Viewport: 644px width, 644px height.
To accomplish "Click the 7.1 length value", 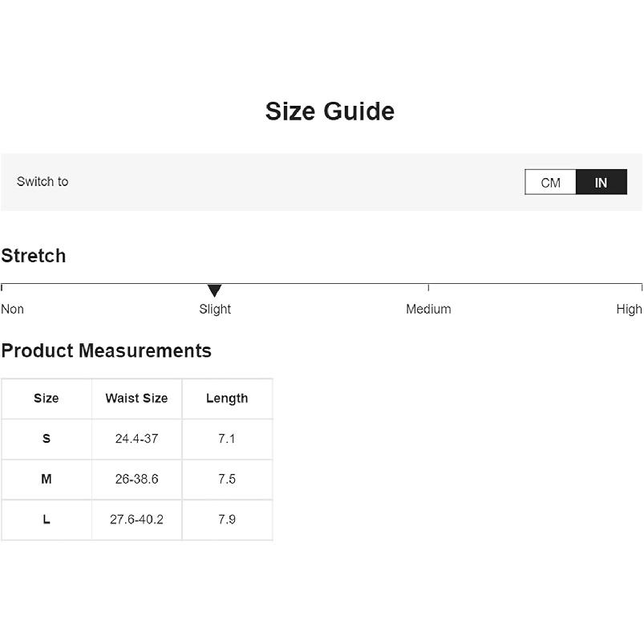I will (x=227, y=439).
